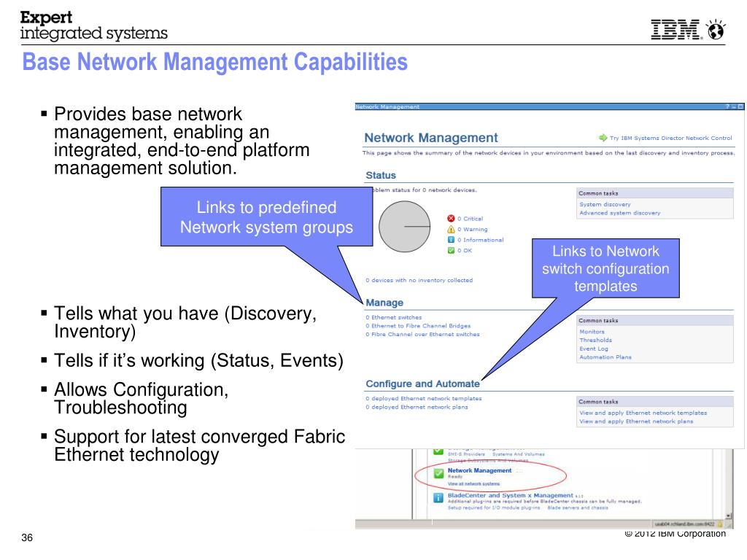Open 0 Ethernet switches group
Viewport: 747px width, 560px height.
pos(393,317)
